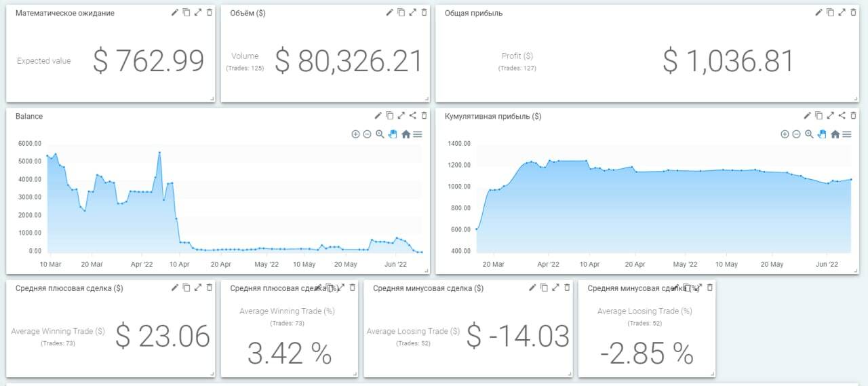868x386 pixels.
Task: Activate the pan hand tool on the Balance chart
Action: 392,134
